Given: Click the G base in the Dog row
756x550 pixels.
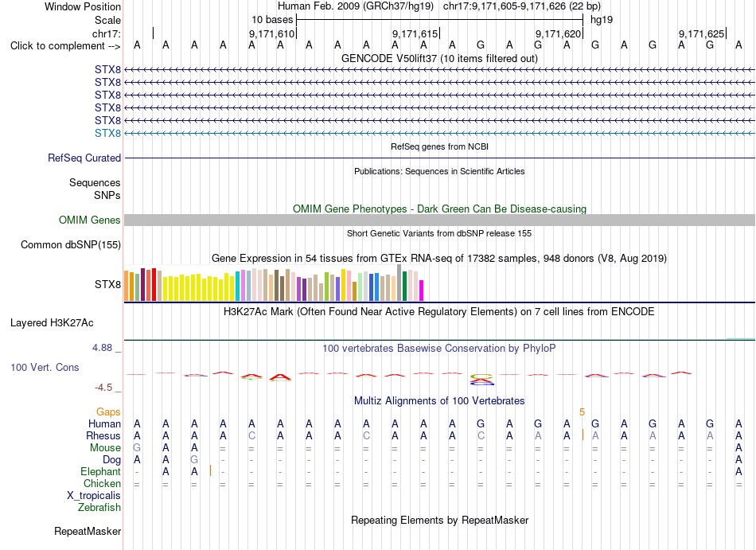Looking at the screenshot, I should pyautogui.click(x=194, y=460).
